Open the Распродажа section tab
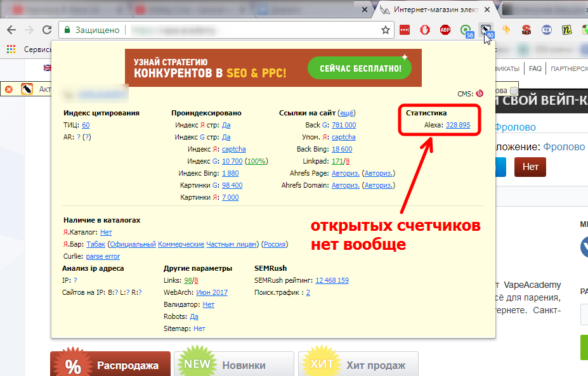This screenshot has width=588, height=376. click(x=111, y=365)
